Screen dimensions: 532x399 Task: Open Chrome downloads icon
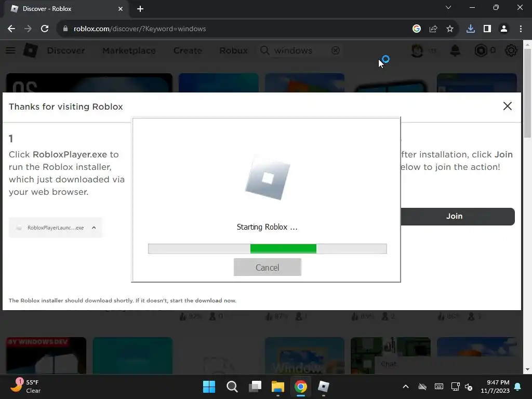pyautogui.click(x=471, y=29)
